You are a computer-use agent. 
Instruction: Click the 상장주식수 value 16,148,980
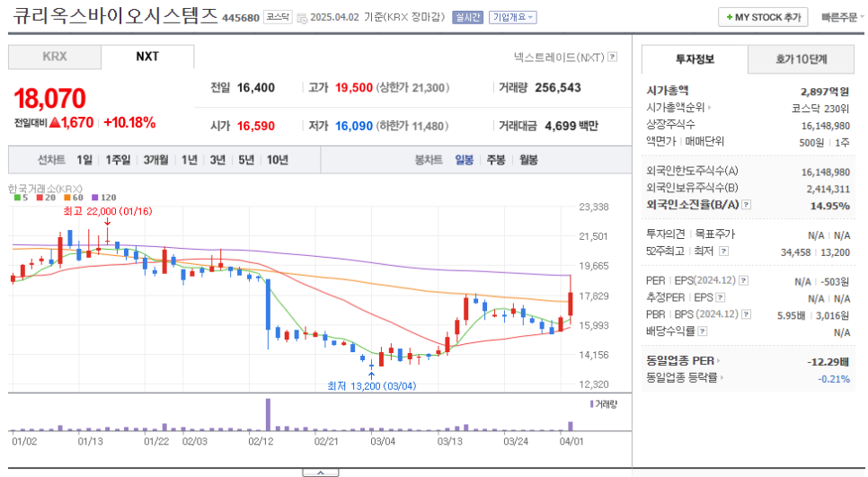point(826,126)
